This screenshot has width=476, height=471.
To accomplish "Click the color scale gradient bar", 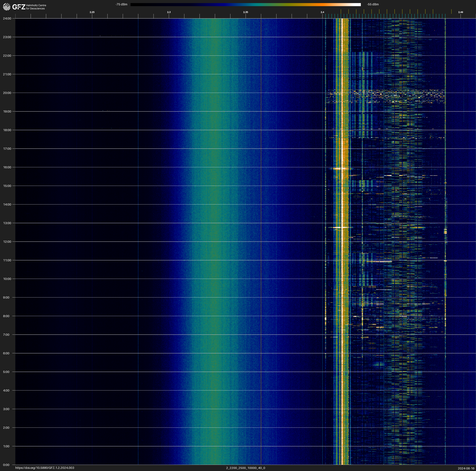I will 245,4.
